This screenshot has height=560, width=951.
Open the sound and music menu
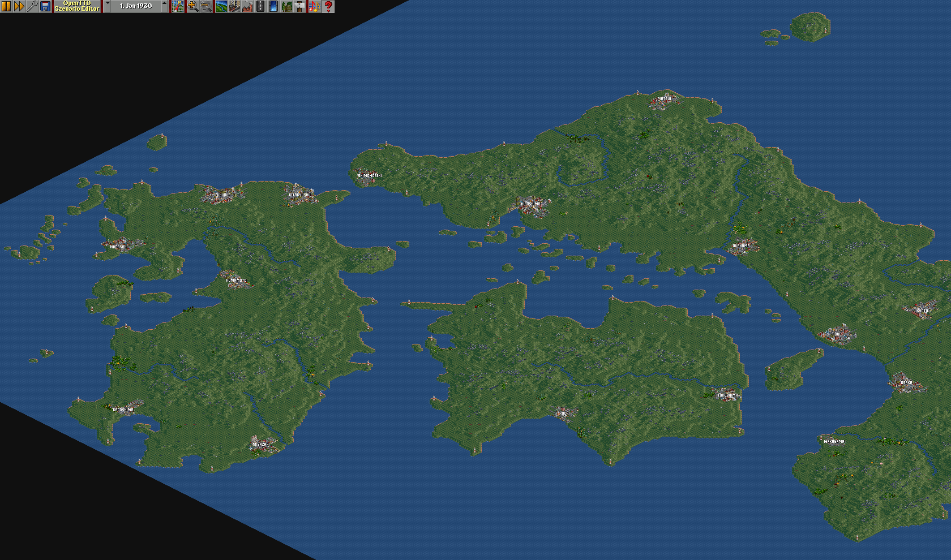315,6
